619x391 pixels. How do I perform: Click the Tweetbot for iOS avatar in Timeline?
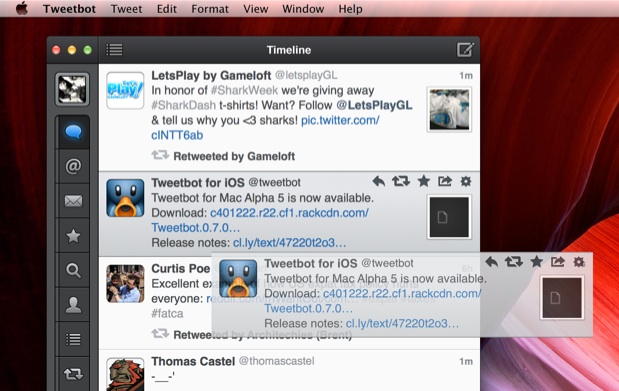(x=125, y=198)
